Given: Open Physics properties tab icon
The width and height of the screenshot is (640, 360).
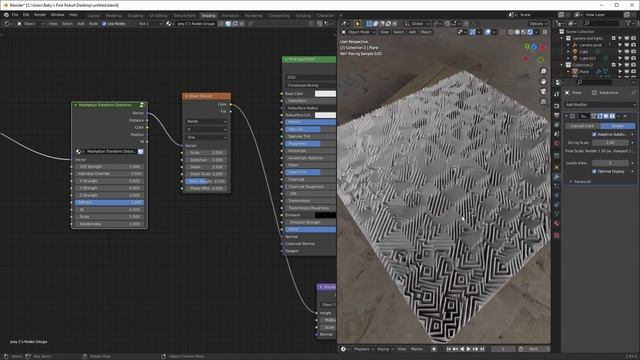Looking at the screenshot, I should (557, 195).
